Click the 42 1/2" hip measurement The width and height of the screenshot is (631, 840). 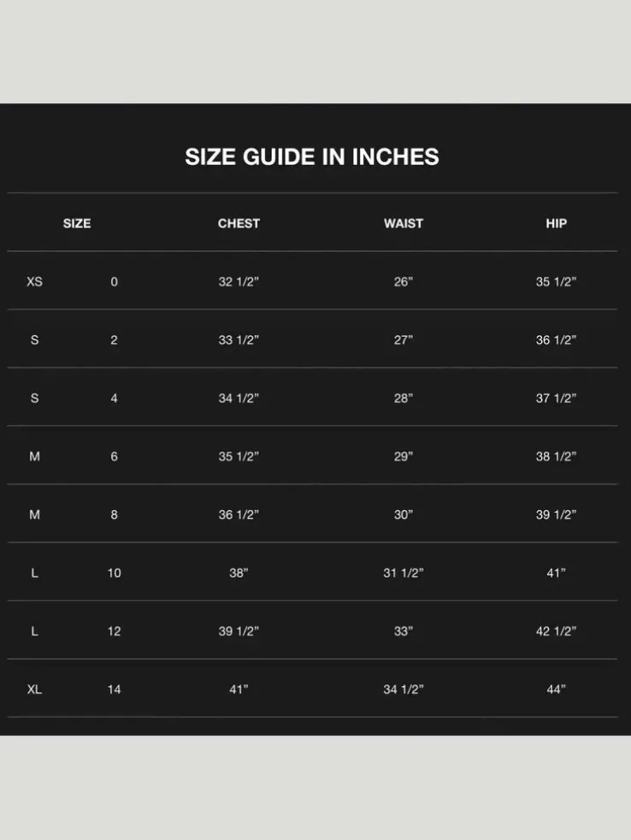pos(556,631)
